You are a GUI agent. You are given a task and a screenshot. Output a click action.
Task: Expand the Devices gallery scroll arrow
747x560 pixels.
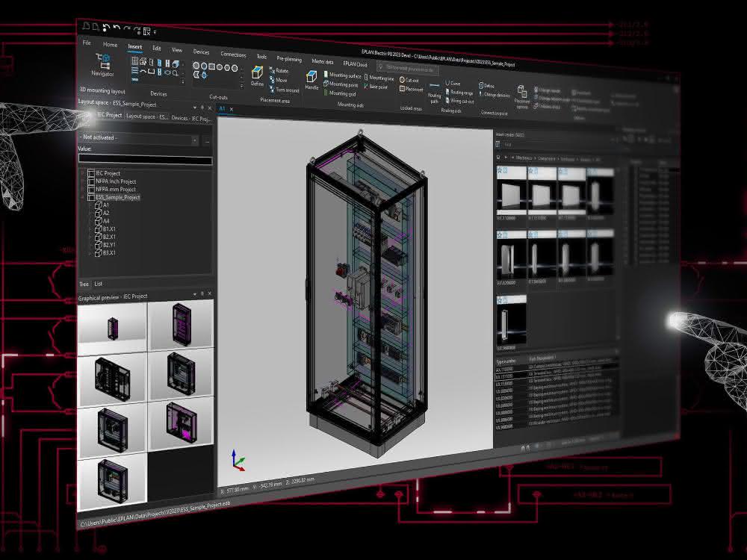pyautogui.click(x=183, y=82)
